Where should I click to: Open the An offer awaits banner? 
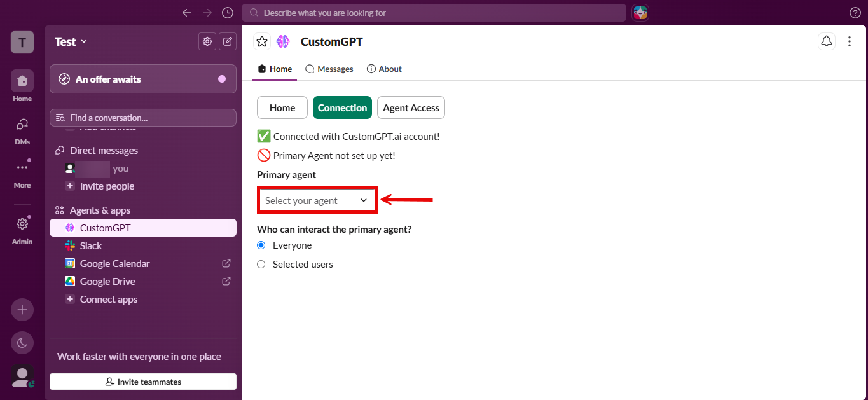tap(143, 79)
